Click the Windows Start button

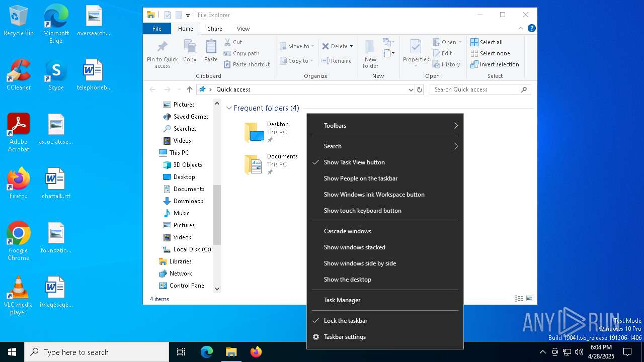(x=12, y=352)
